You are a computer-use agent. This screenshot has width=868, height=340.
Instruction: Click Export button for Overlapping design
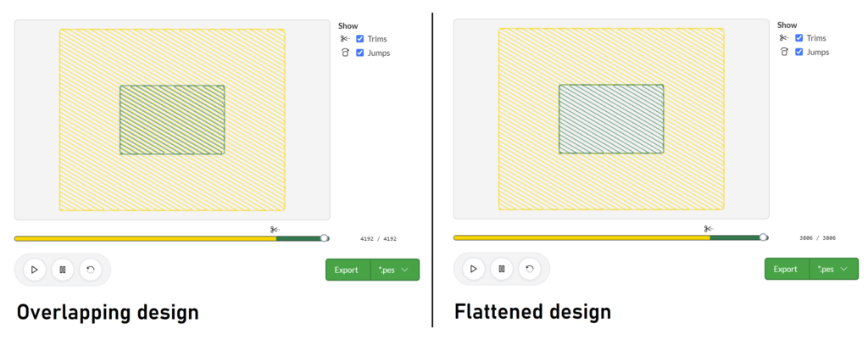coord(348,270)
